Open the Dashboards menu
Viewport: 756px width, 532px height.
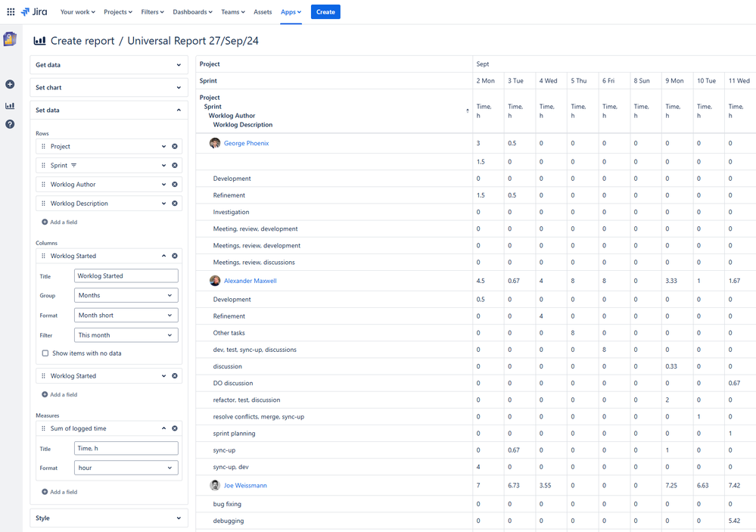click(x=192, y=12)
